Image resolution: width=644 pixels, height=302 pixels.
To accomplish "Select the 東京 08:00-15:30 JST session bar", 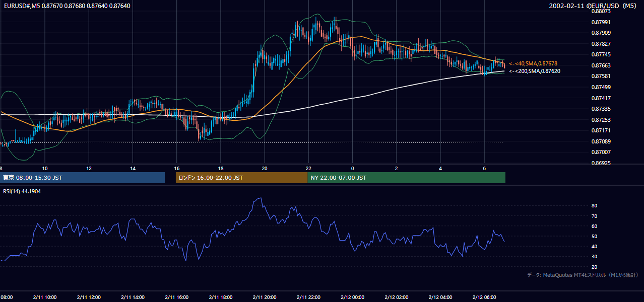I will coord(83,178).
